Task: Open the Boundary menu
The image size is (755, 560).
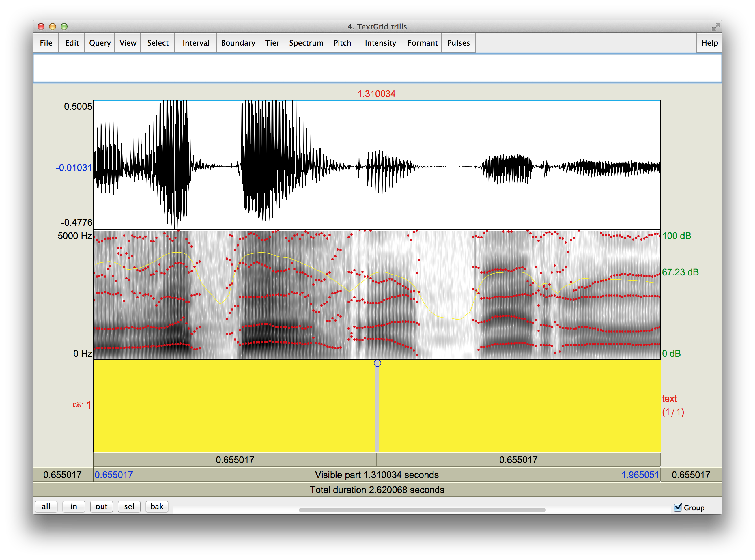Action: [x=238, y=43]
